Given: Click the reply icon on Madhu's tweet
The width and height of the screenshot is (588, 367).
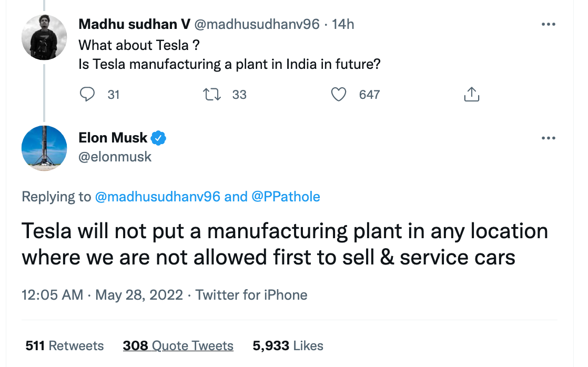Looking at the screenshot, I should click(87, 95).
